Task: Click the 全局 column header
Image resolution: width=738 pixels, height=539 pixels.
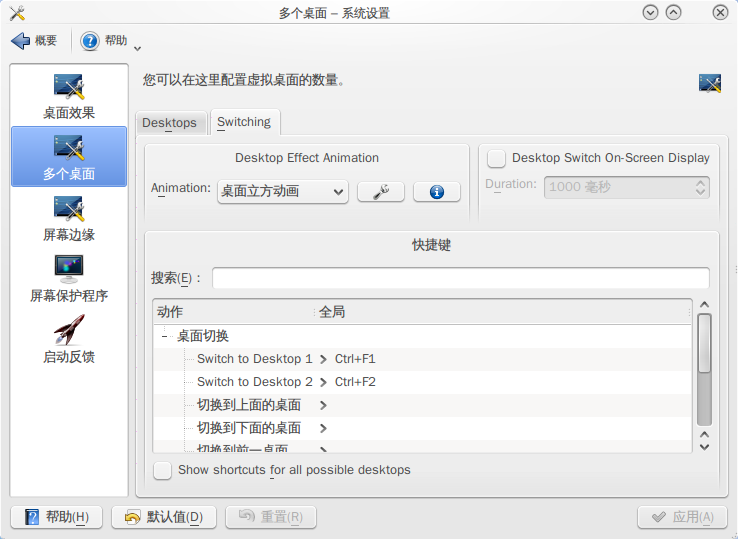Action: point(503,312)
